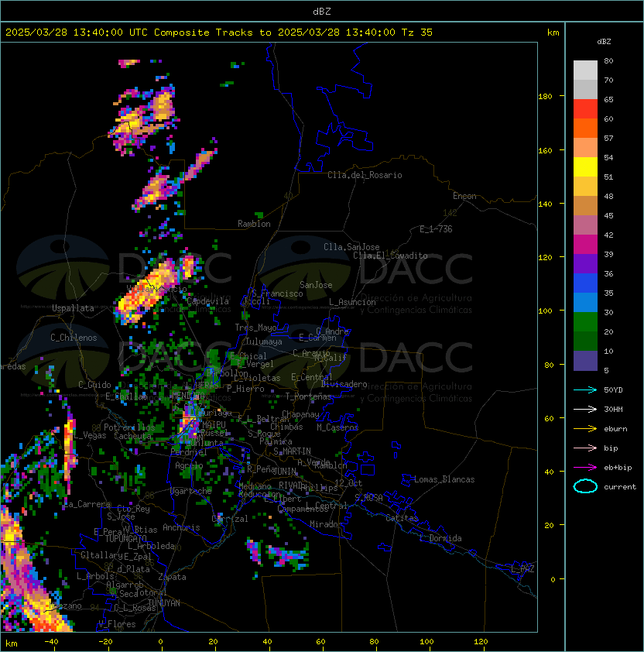This screenshot has width=644, height=652.
Task: Click the E_1-736 map label
Action: coord(436,229)
